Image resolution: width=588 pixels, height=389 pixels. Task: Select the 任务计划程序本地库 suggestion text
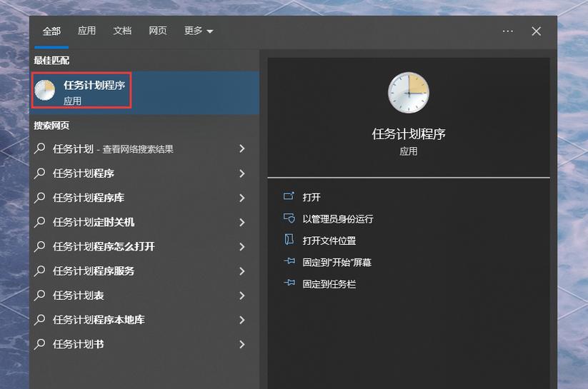pos(99,320)
